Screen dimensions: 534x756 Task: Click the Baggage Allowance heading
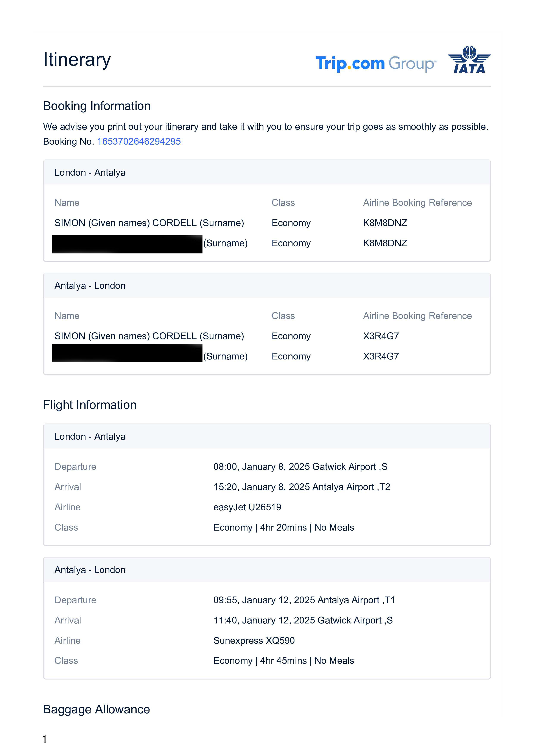(97, 709)
